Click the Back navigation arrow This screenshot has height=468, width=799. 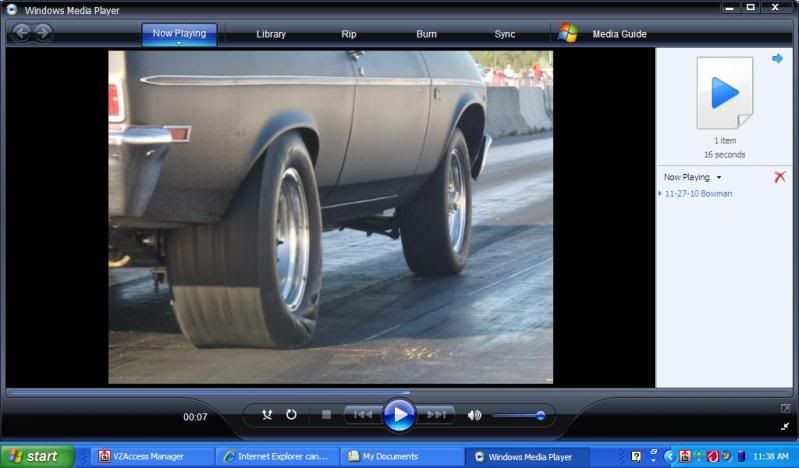coord(21,33)
